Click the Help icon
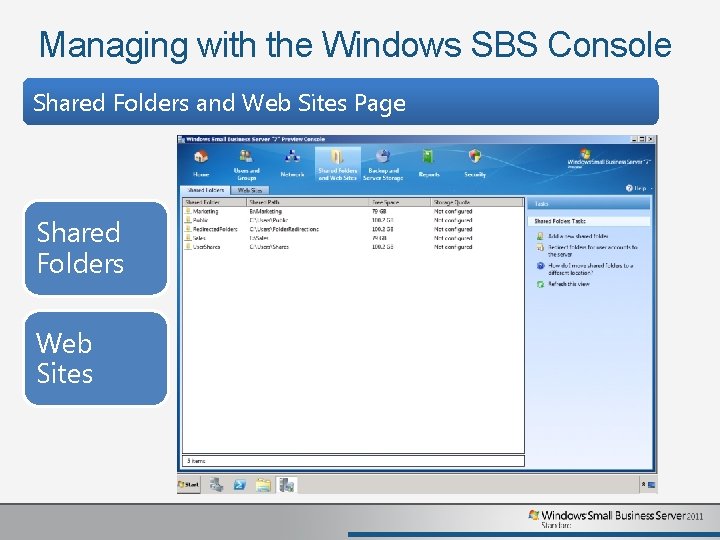The height and width of the screenshot is (540, 720). click(629, 188)
